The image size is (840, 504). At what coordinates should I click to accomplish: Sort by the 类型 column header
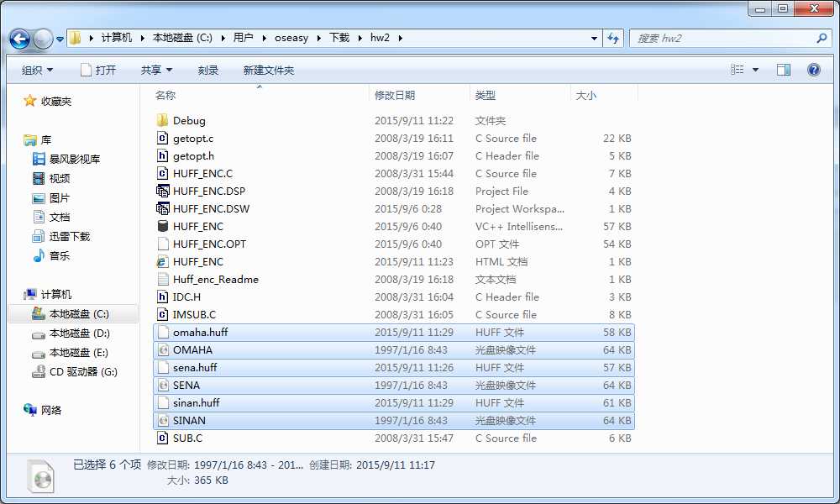486,95
